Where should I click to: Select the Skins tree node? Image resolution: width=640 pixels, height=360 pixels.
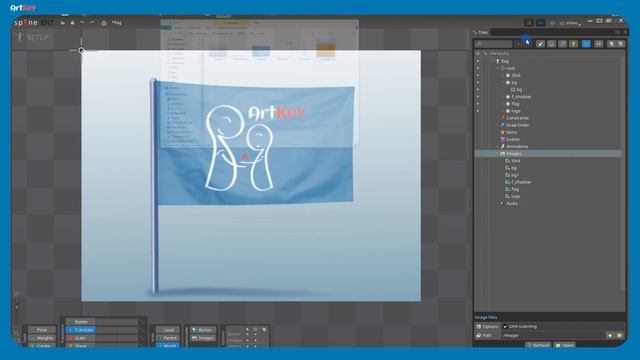point(511,132)
